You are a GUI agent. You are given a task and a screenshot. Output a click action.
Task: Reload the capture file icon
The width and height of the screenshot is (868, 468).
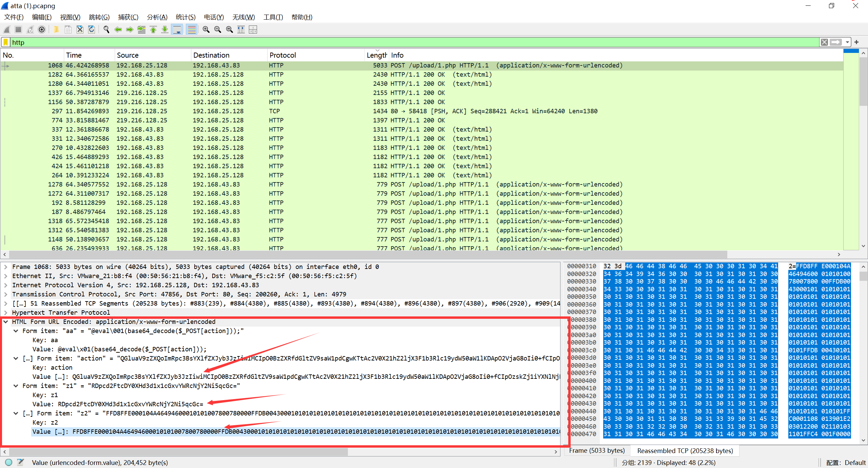coord(92,30)
